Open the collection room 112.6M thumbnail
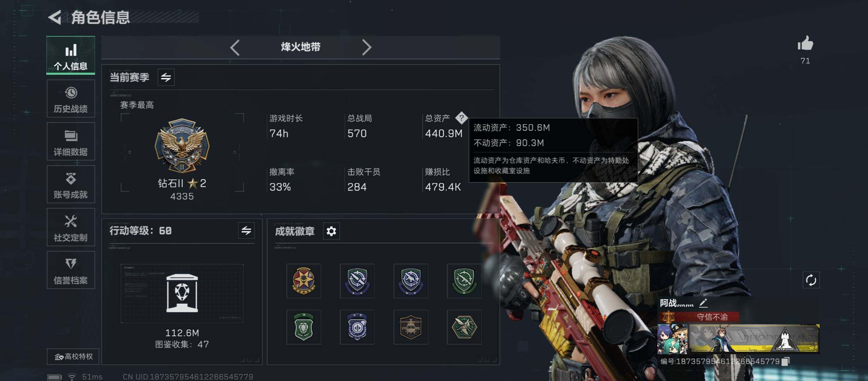868x381 pixels. coord(182,294)
